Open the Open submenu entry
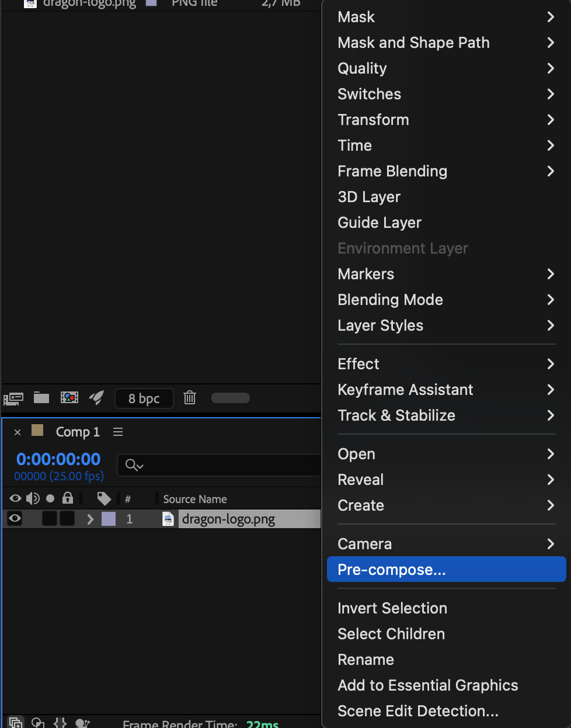The height and width of the screenshot is (728, 571). coord(446,454)
